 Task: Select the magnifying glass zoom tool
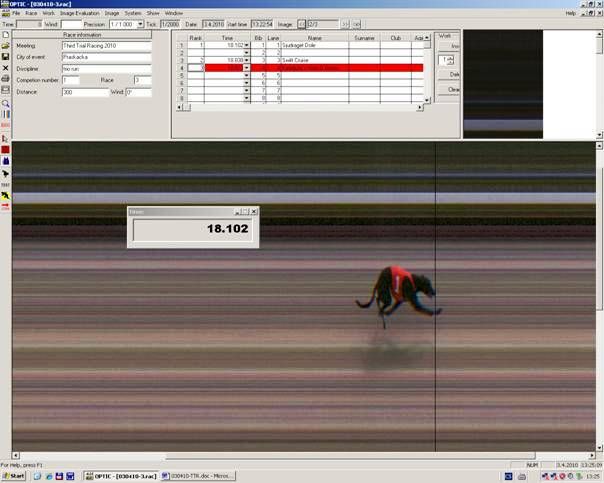click(5, 103)
